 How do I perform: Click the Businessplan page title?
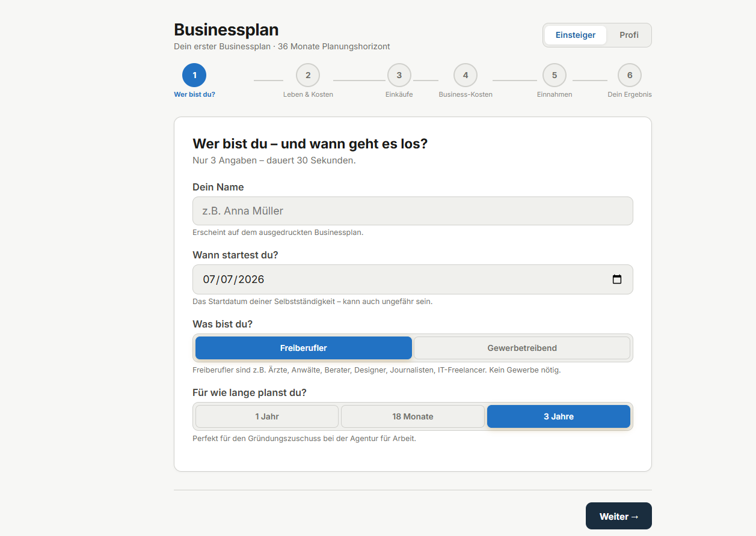(226, 29)
